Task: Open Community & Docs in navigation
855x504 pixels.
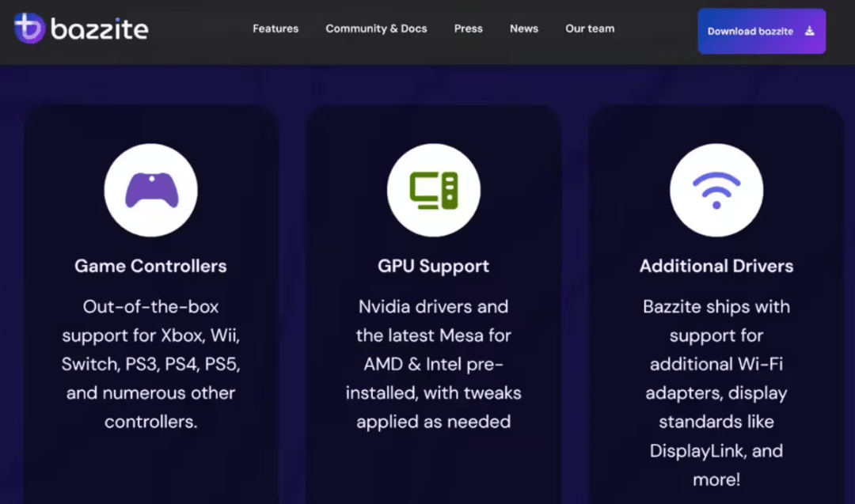Action: 376,28
